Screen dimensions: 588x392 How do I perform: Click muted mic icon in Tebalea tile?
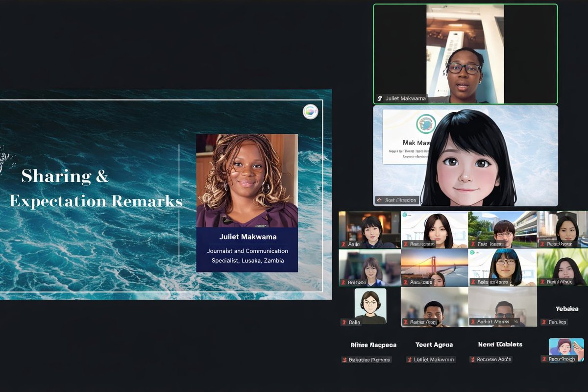(543, 322)
